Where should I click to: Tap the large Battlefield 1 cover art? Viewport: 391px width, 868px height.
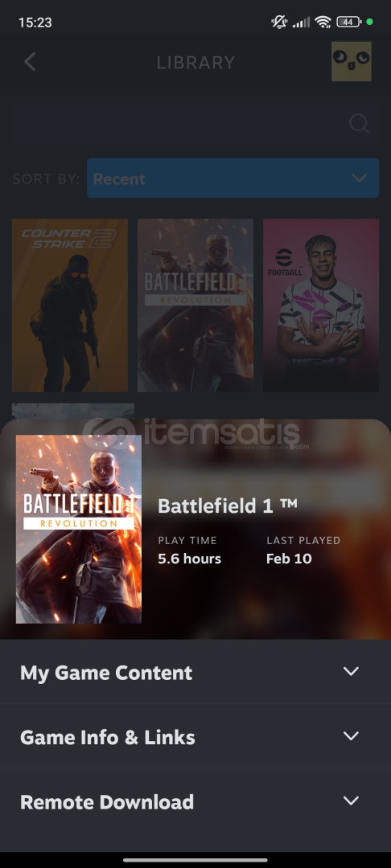point(79,529)
